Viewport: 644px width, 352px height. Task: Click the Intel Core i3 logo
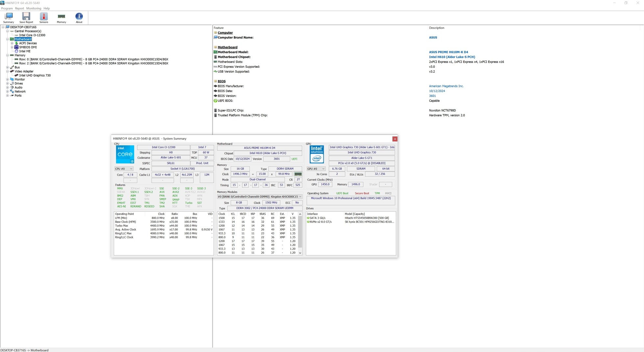click(125, 154)
